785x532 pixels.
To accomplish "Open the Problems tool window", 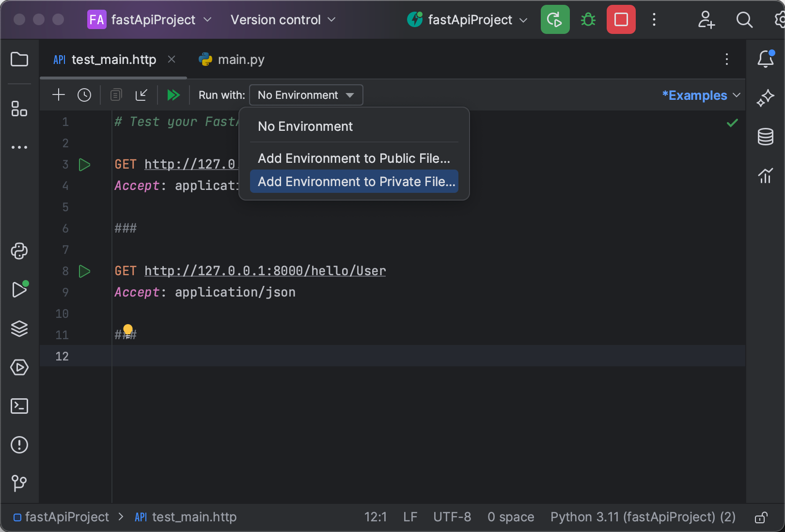I will (19, 445).
